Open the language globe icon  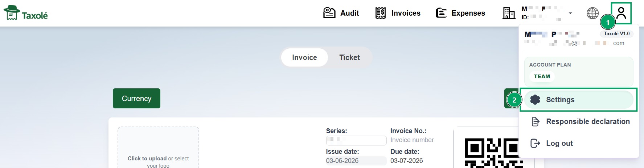592,13
